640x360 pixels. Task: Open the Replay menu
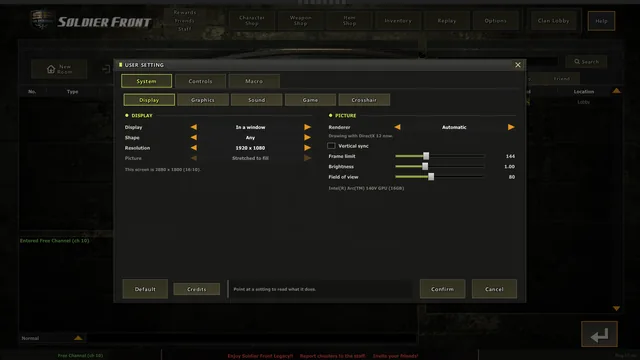[447, 20]
